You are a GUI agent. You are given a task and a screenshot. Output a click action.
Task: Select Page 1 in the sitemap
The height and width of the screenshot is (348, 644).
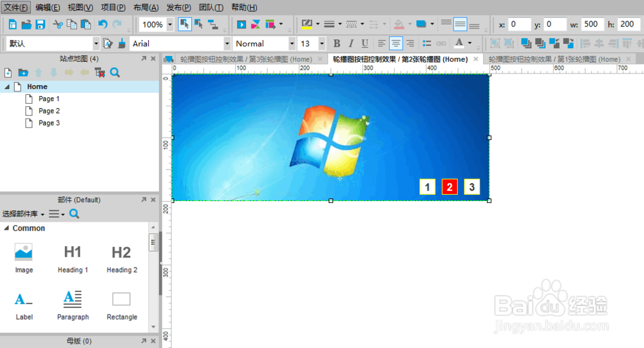49,99
